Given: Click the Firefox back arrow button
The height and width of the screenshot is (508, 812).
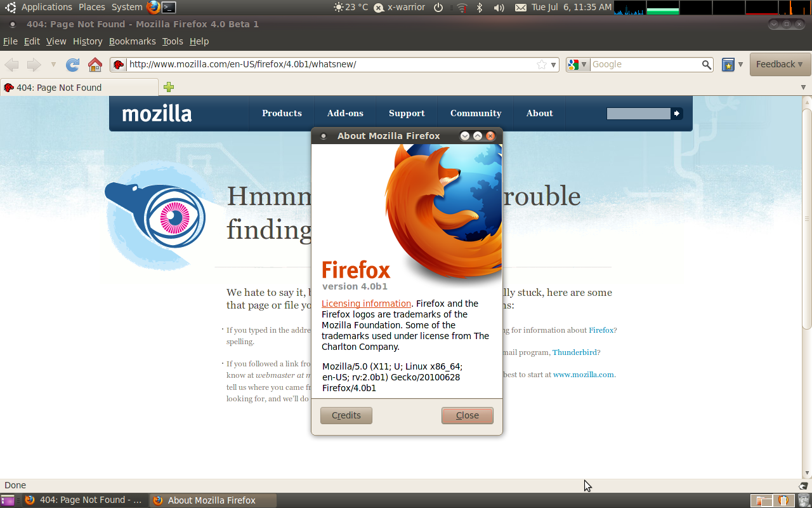Looking at the screenshot, I should tap(12, 64).
